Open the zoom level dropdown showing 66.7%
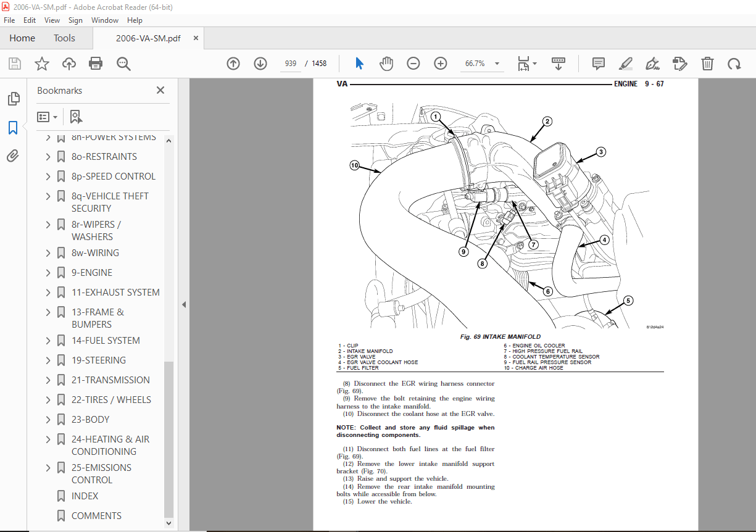 point(497,63)
